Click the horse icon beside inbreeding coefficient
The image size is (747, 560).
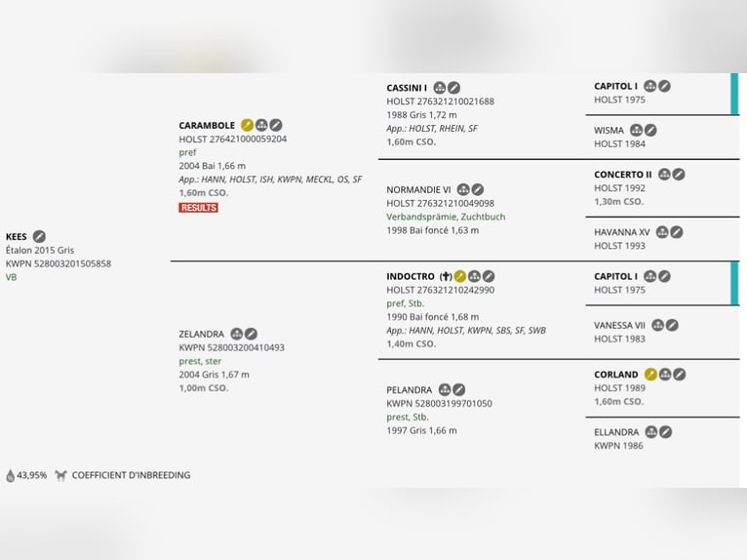60,475
